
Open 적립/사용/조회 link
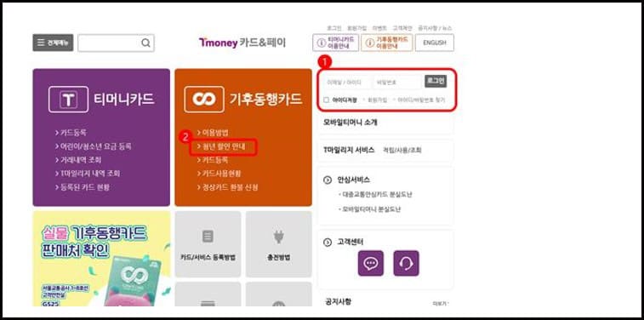(x=402, y=151)
